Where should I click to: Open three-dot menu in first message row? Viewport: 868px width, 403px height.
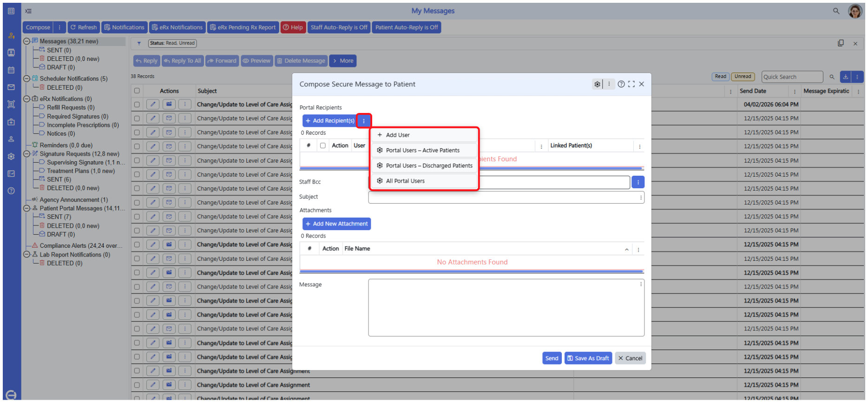point(185,105)
